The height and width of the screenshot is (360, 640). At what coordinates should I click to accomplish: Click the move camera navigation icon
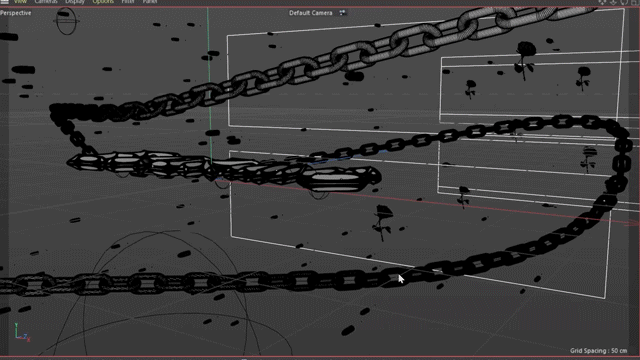point(602,2)
